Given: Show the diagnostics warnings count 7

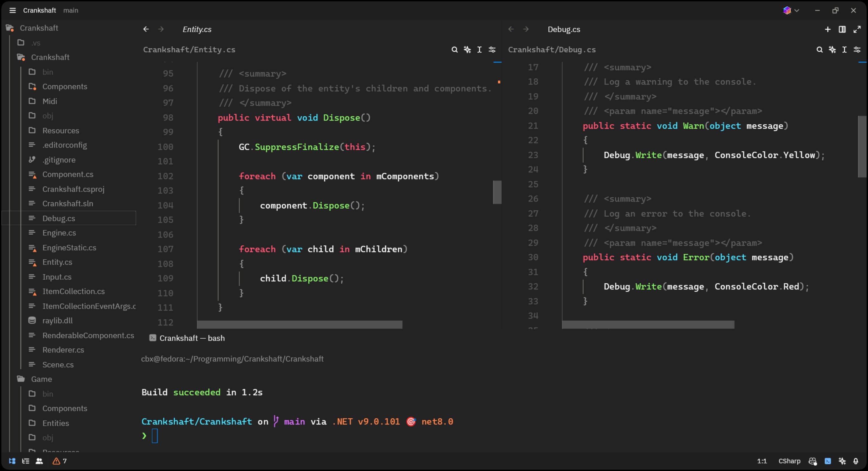Looking at the screenshot, I should (60, 461).
